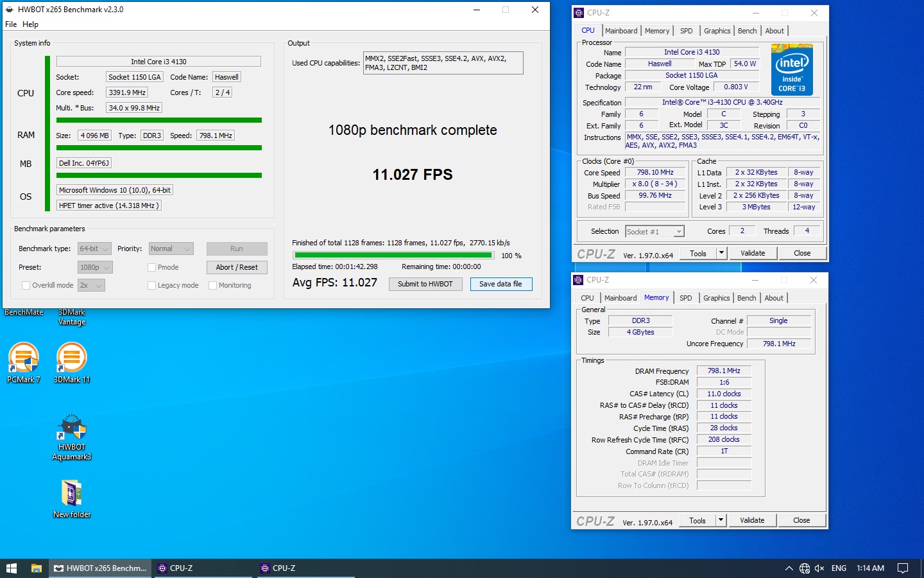Open About tab in lower CPU-Z
Screen dimensions: 924x578
tap(774, 298)
